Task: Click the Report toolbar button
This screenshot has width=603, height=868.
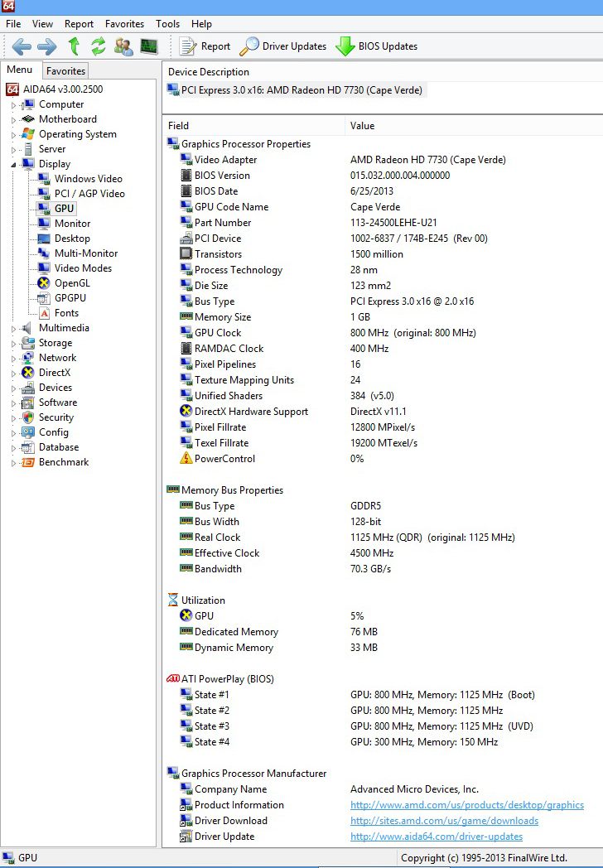Action: [205, 46]
